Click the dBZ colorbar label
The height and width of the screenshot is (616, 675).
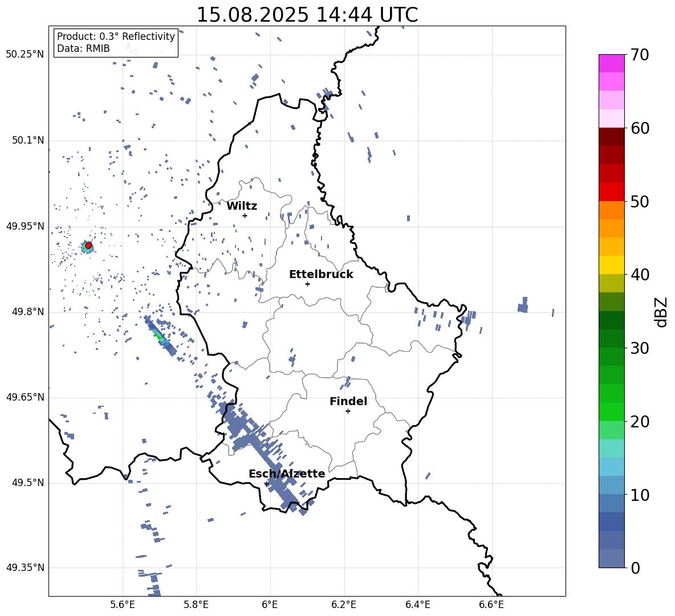coord(662,312)
